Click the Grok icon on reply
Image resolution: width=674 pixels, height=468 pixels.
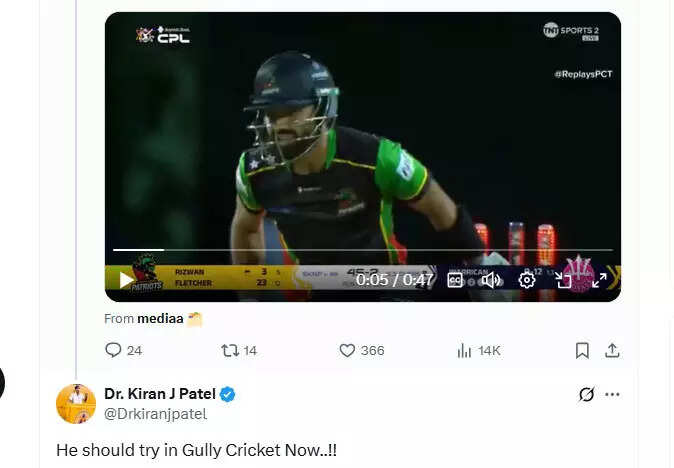tap(587, 394)
